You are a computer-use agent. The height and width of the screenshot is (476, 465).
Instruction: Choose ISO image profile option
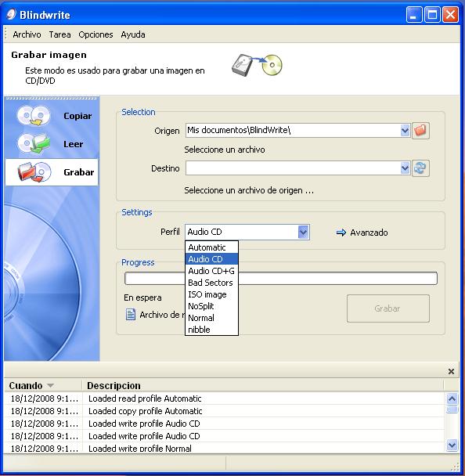pyautogui.click(x=211, y=294)
